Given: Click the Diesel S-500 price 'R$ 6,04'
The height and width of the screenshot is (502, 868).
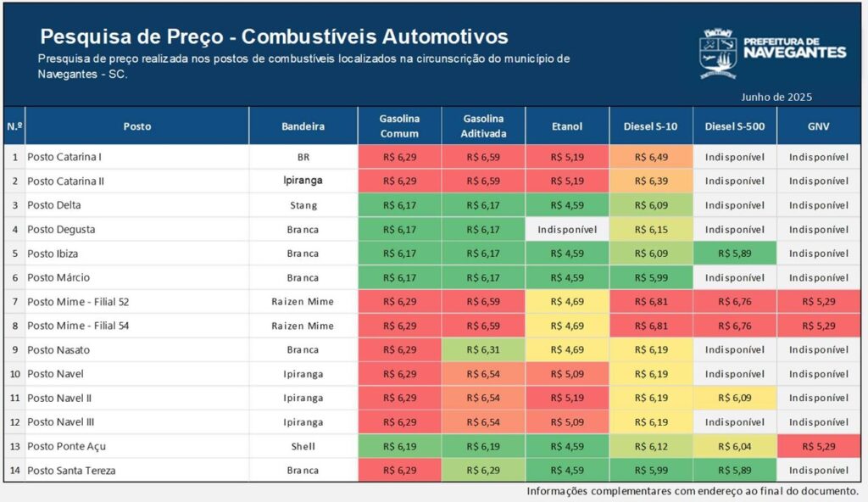Looking at the screenshot, I should click(735, 447).
